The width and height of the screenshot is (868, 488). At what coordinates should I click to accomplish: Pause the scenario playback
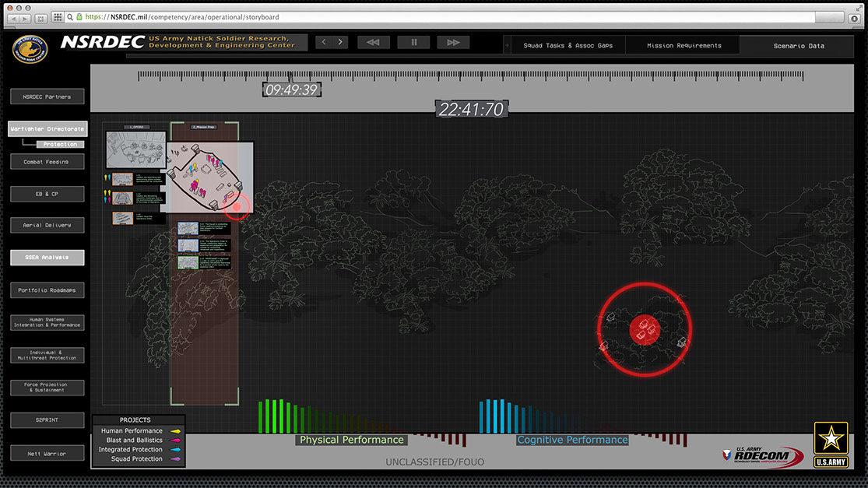413,42
